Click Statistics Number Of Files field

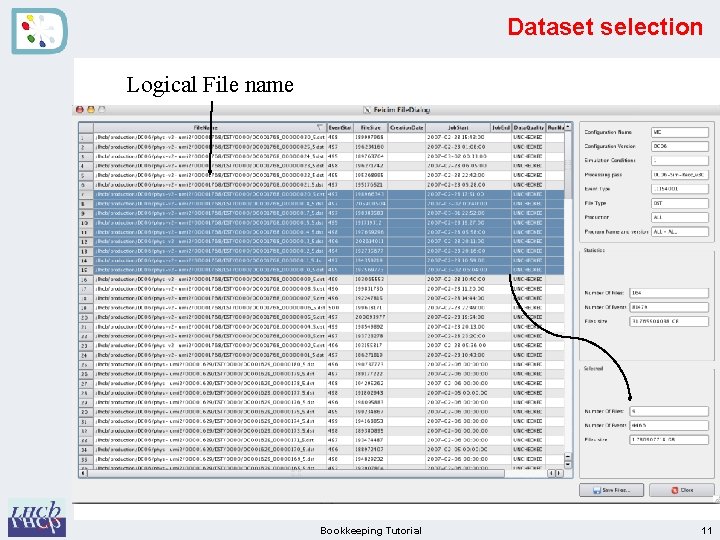coord(669,293)
